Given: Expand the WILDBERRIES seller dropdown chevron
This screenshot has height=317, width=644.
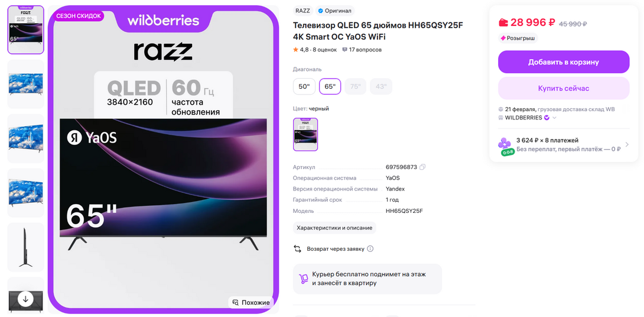Looking at the screenshot, I should [554, 118].
